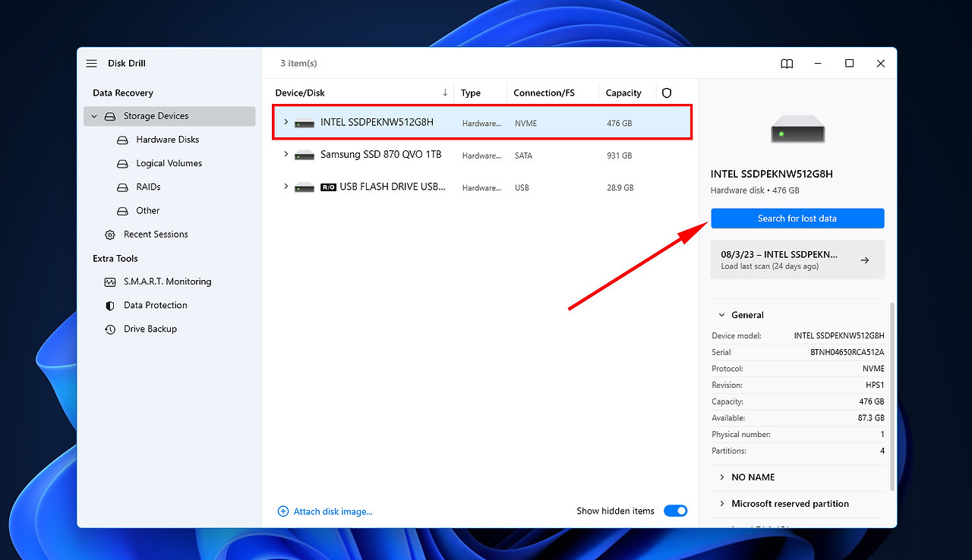Click the Extra Tools section heading

[x=115, y=259]
